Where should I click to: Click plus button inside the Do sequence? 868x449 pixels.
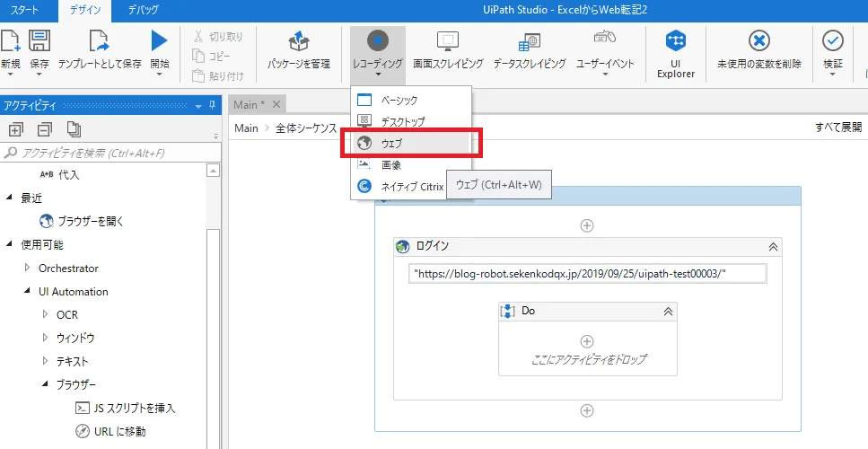[587, 341]
